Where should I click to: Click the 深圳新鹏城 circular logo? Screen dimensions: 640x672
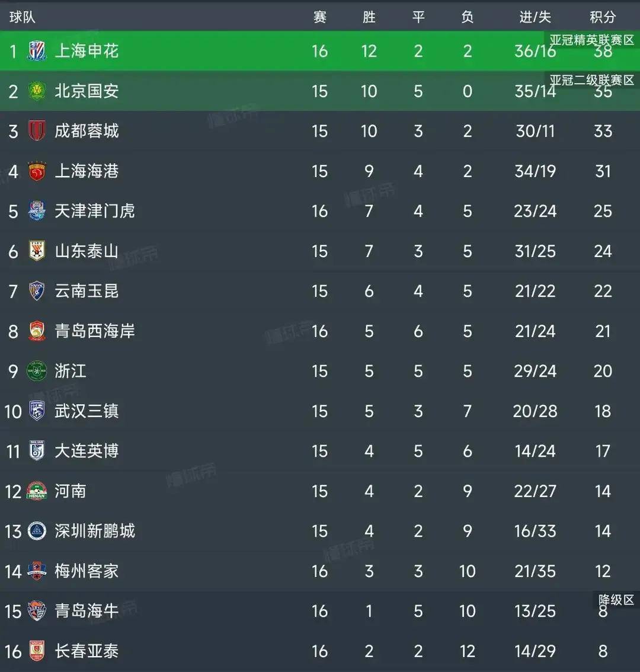37,531
